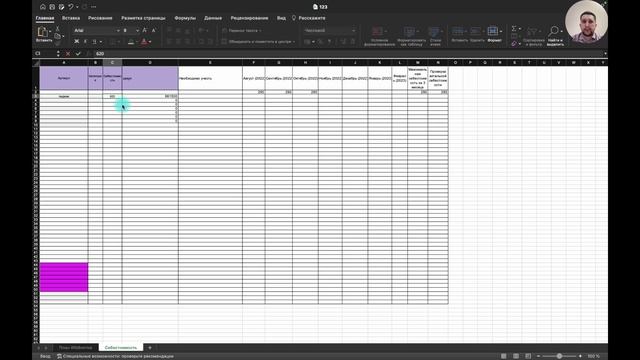Click the Вставить paste icon
Image resolution: width=640 pixels, height=360 pixels.
point(43,32)
